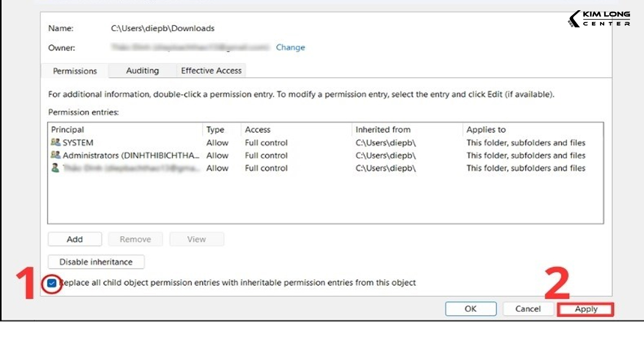
Task: Open the Auditing tab
Action: 142,70
